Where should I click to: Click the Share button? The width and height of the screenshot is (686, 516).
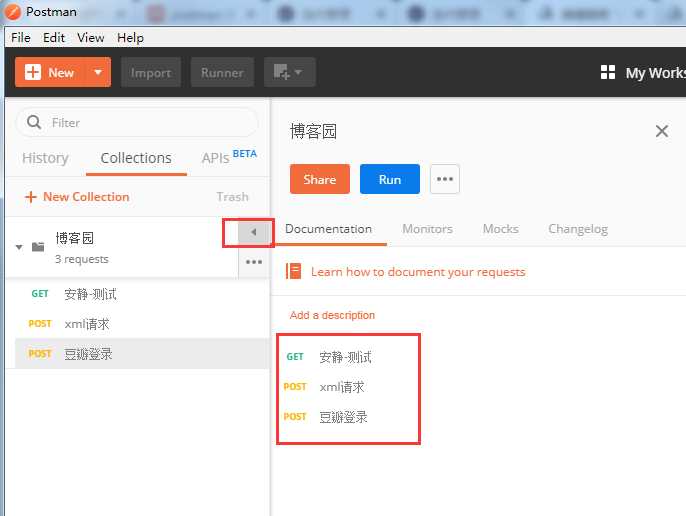point(320,179)
